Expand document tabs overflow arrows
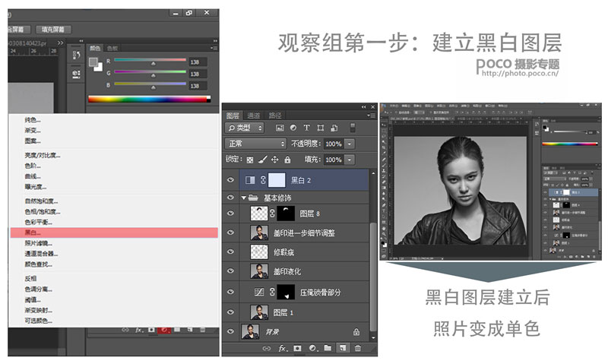 tap(60, 43)
